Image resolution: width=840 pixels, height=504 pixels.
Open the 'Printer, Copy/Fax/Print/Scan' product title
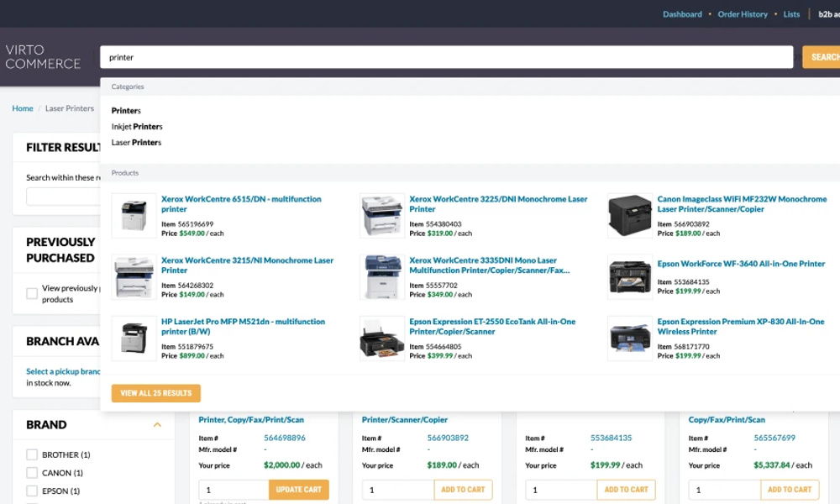[x=251, y=420]
